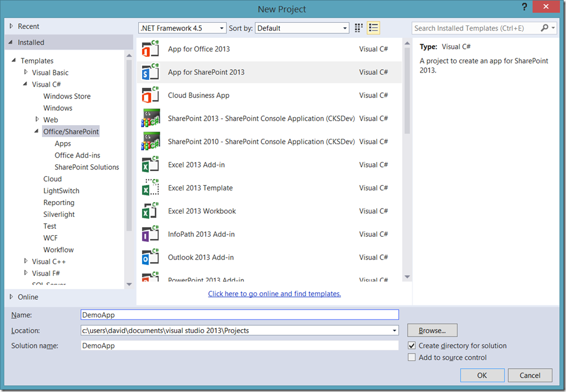Click the SharePoint 2013 Console Application icon
This screenshot has width=566, height=392.
(x=150, y=118)
